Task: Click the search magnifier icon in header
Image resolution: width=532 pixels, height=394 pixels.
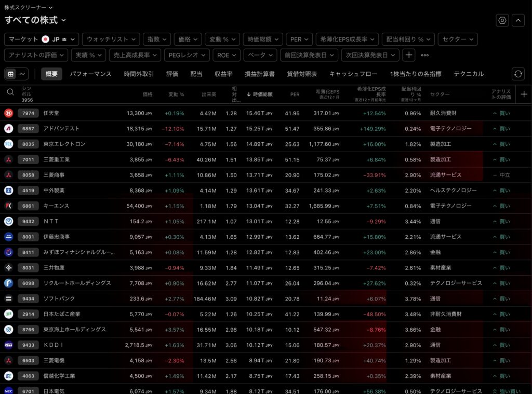Action: tap(10, 92)
